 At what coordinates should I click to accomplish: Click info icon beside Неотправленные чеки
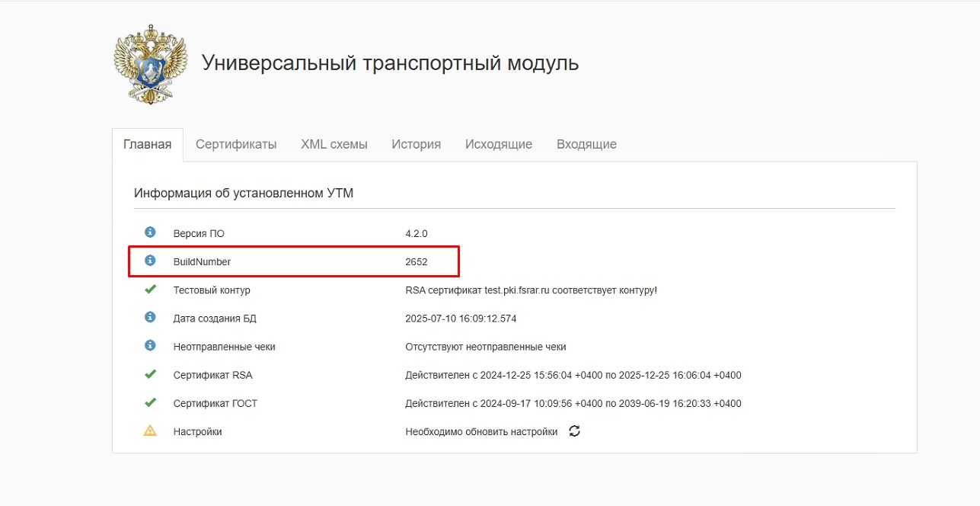pos(150,345)
